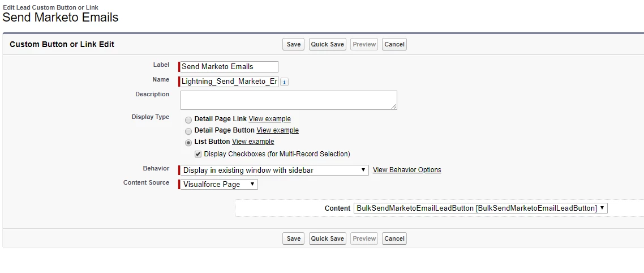The image size is (644, 273).
Task: Click the 'Send Marketo Emails' page title
Action: [61, 17]
